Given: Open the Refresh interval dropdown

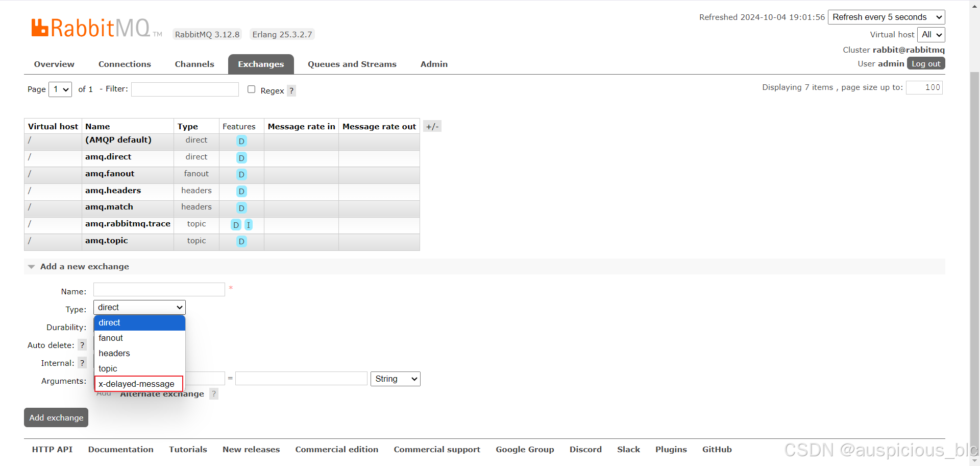Looking at the screenshot, I should pyautogui.click(x=886, y=17).
